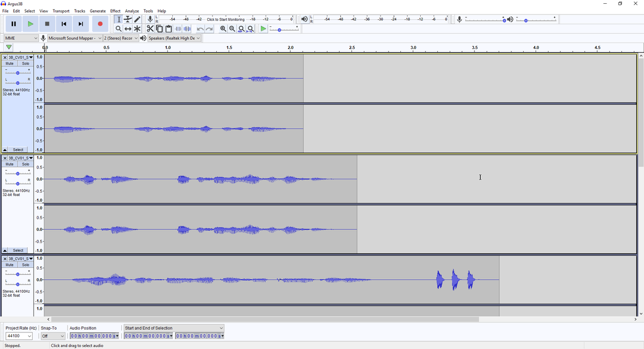Click the Pause transport button
644x349 pixels.
pyautogui.click(x=14, y=24)
